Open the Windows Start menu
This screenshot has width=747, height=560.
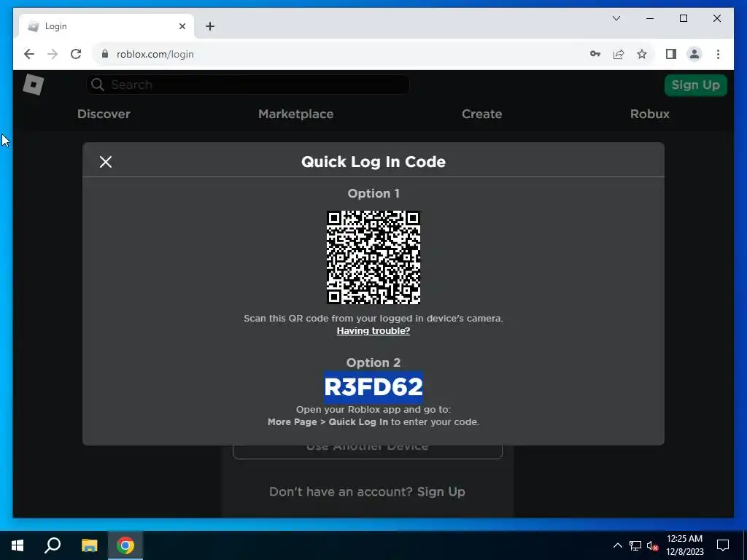click(x=18, y=545)
